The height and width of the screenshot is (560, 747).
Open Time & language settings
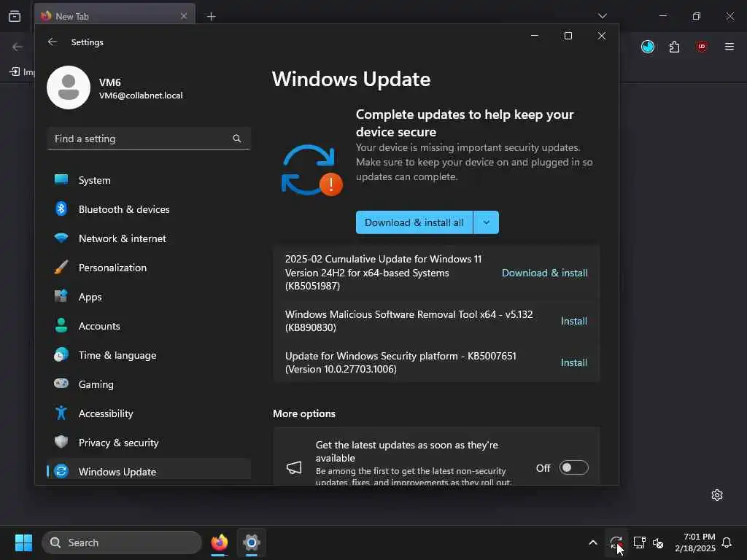(x=149, y=355)
